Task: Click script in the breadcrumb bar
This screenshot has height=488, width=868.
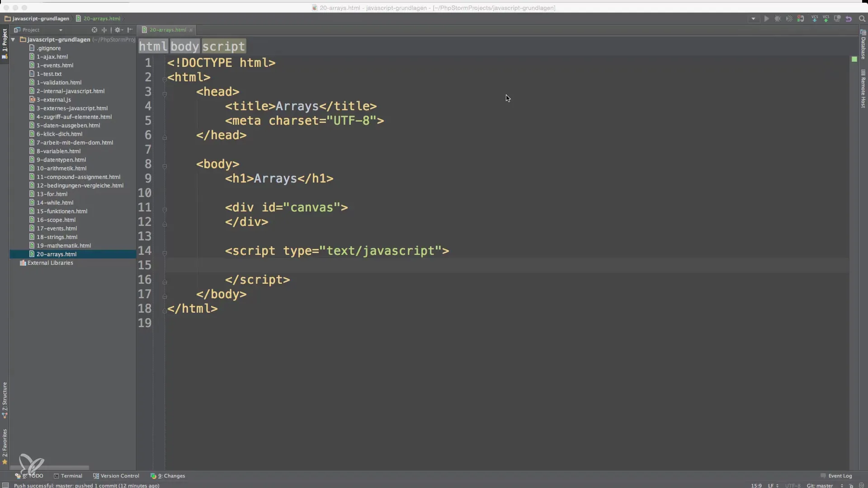Action: pyautogui.click(x=224, y=46)
